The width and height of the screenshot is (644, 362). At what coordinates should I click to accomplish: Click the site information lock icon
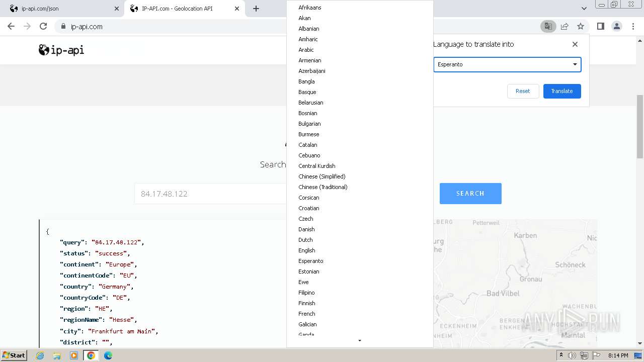pyautogui.click(x=63, y=27)
